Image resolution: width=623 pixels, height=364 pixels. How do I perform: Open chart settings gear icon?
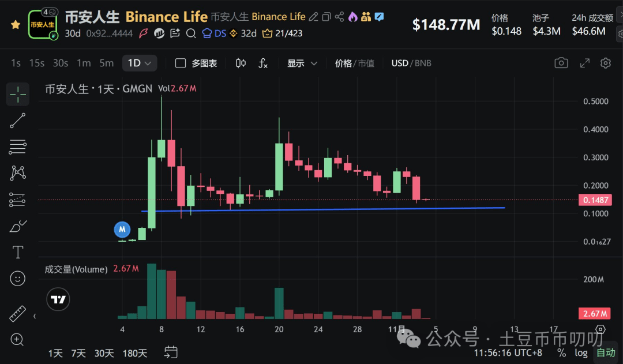click(606, 63)
